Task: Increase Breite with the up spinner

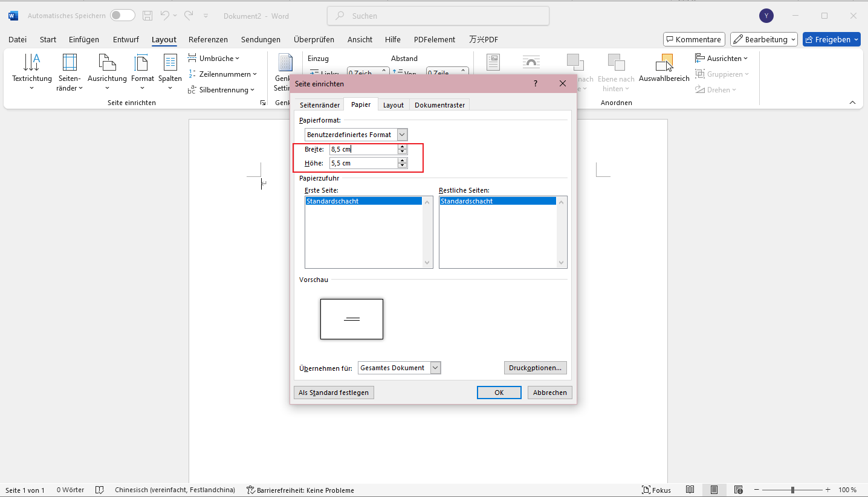Action: pos(403,147)
